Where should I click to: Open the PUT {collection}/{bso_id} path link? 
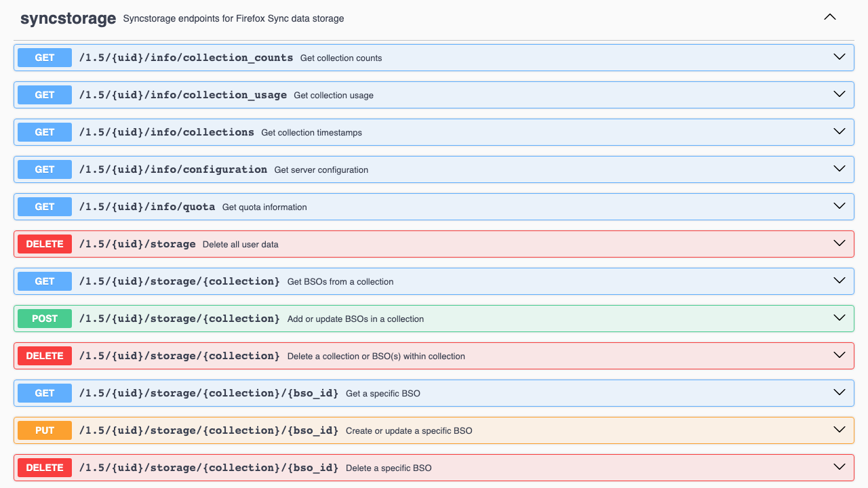coord(209,430)
